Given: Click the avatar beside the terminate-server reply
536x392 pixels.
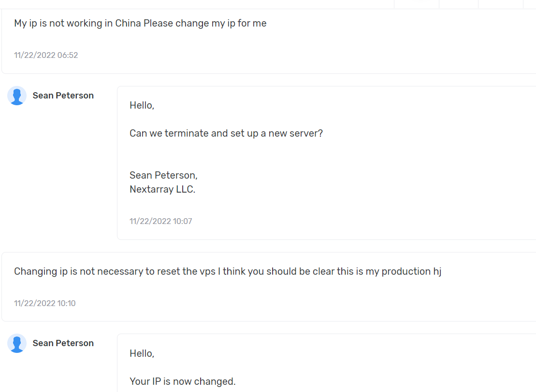Looking at the screenshot, I should click(17, 96).
